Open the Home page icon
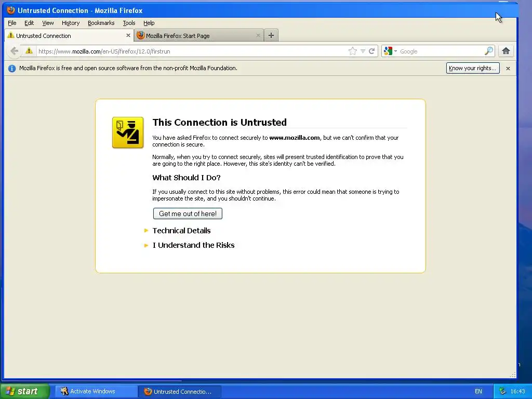The width and height of the screenshot is (532, 399). [x=506, y=51]
